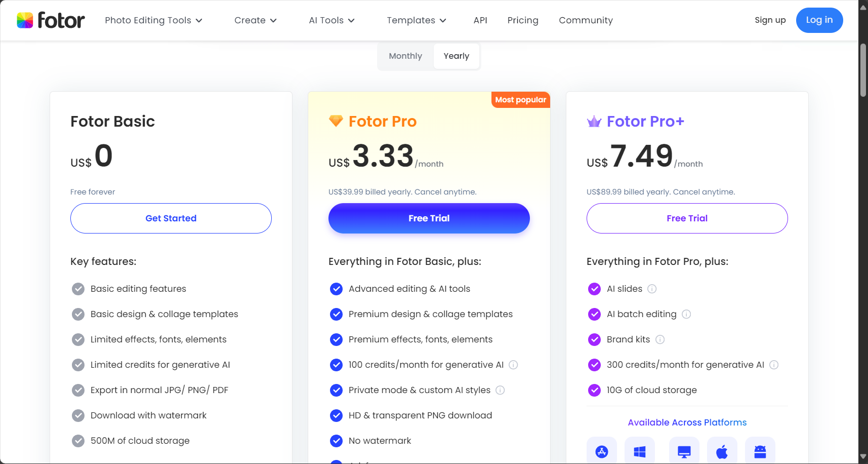Click the Log in button
868x464 pixels.
(x=819, y=20)
